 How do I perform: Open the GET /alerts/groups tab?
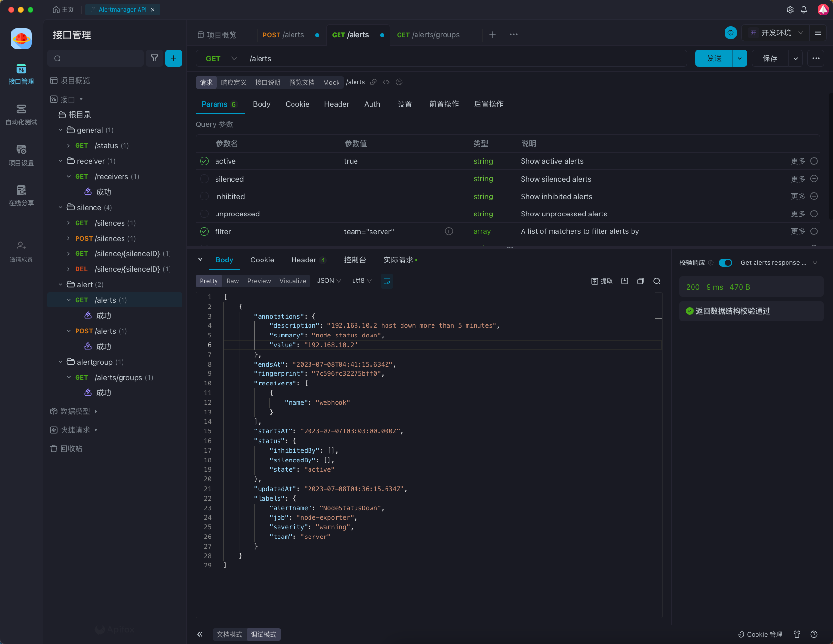coord(428,35)
